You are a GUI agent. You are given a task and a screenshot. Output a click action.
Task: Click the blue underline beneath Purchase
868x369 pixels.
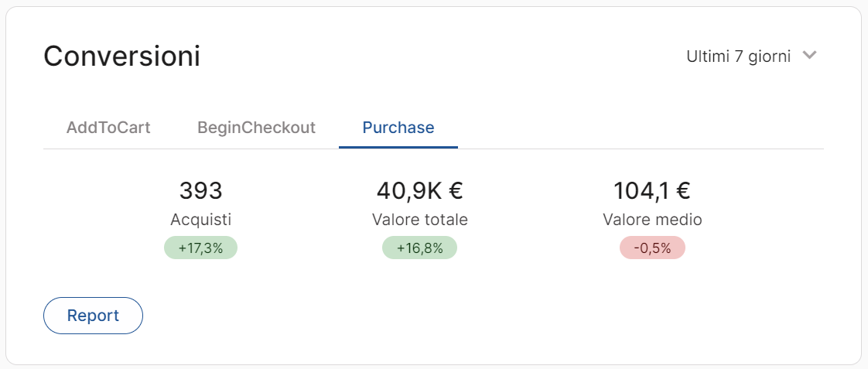pos(398,147)
